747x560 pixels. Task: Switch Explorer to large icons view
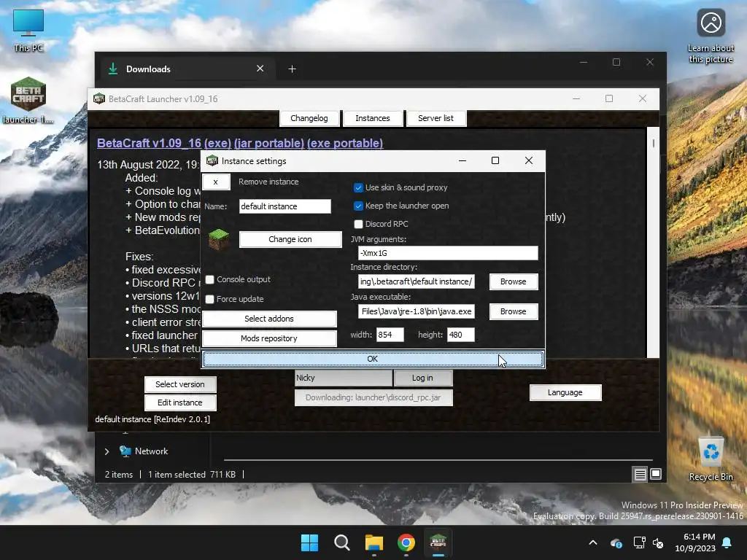tap(656, 474)
